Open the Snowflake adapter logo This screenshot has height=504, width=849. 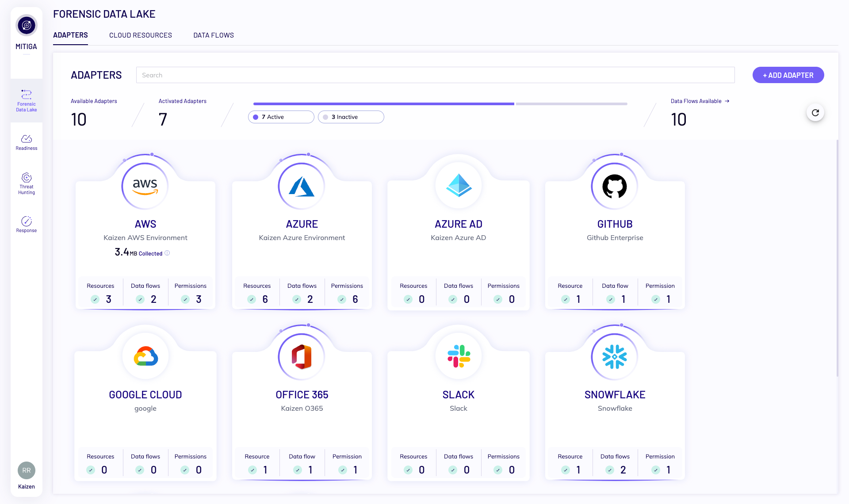tap(614, 356)
